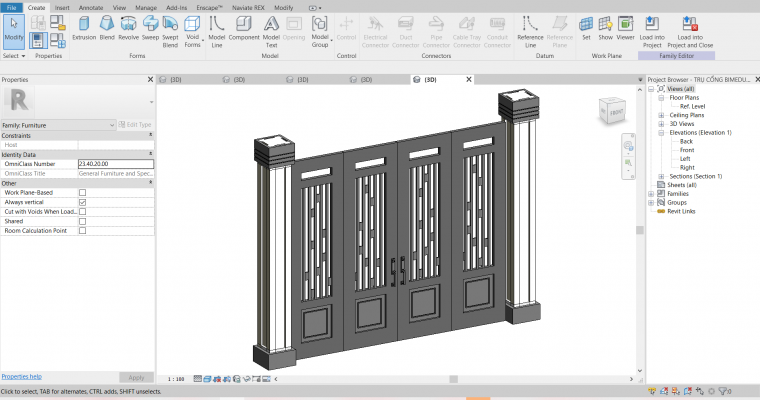Open the Family: Furniture dropdown
The height and width of the screenshot is (400, 760).
(x=58, y=124)
